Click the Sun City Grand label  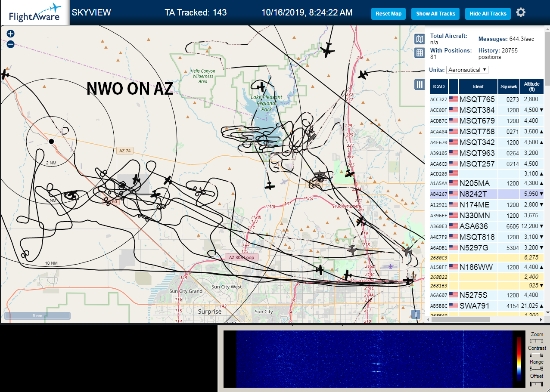(186, 291)
